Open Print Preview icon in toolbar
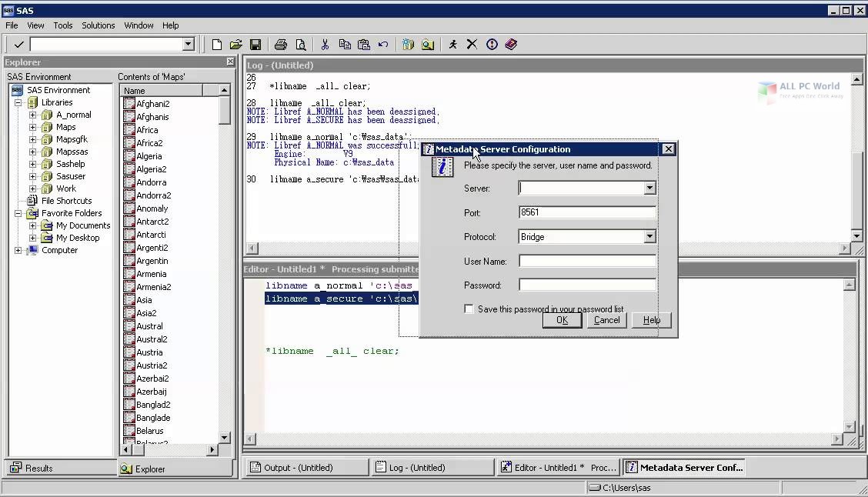 click(301, 45)
